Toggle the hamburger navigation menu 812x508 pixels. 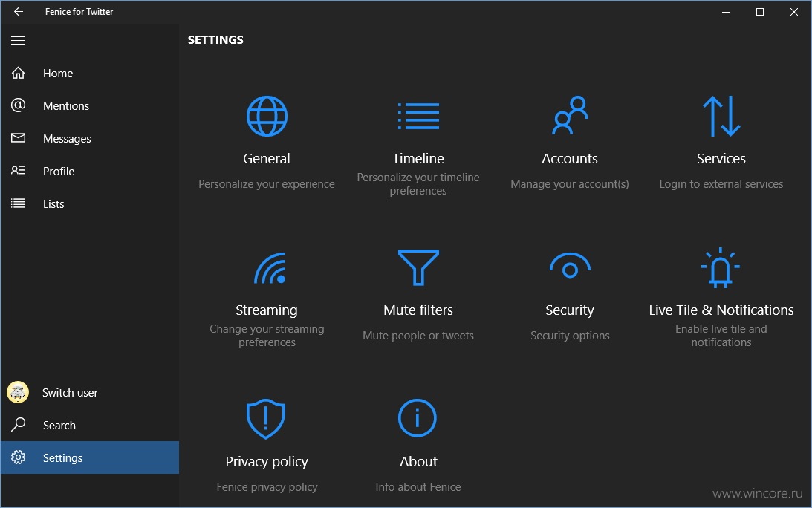[x=18, y=40]
